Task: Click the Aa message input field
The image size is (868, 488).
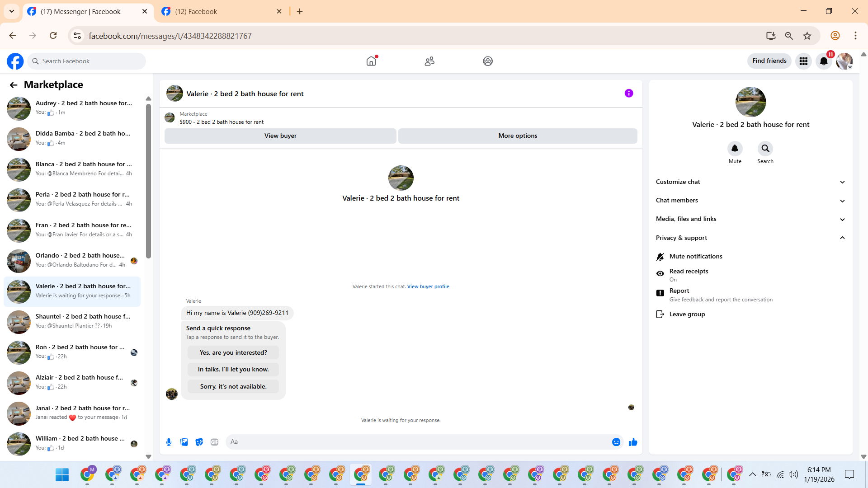Action: tap(418, 442)
